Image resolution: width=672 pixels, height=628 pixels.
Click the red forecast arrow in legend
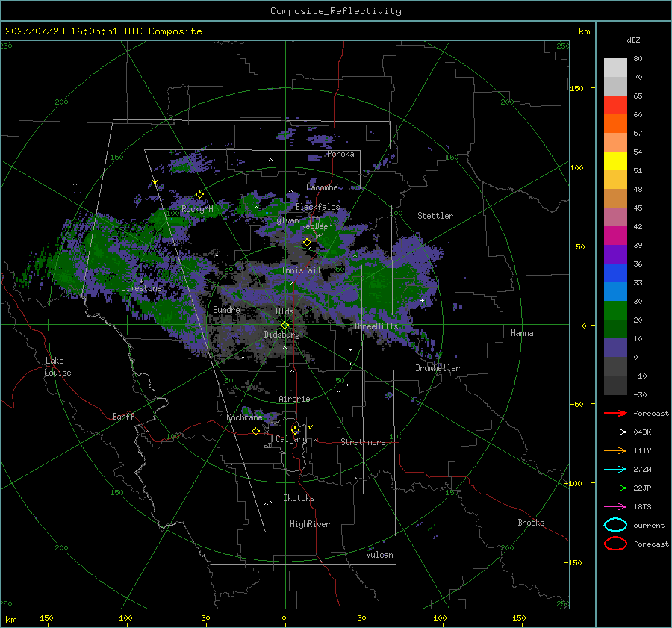615,413
